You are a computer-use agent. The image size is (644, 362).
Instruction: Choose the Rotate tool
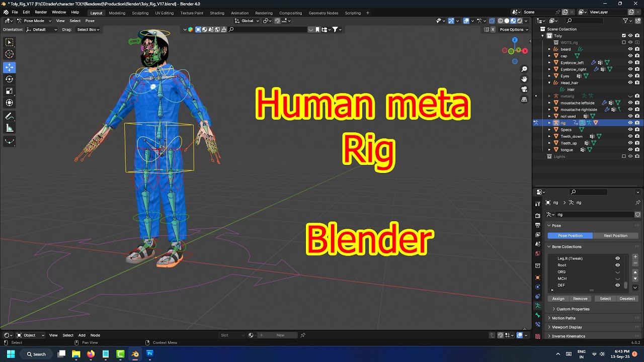[x=10, y=79]
